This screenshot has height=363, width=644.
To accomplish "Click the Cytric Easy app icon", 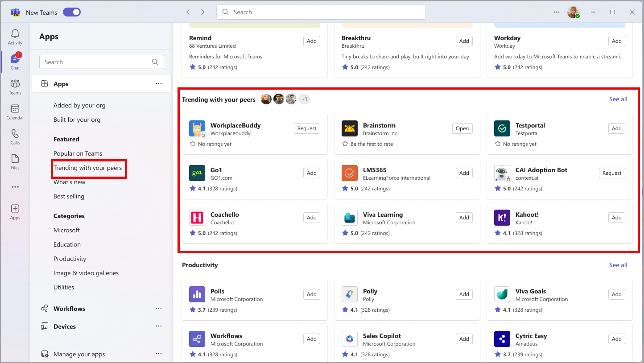I will (502, 339).
